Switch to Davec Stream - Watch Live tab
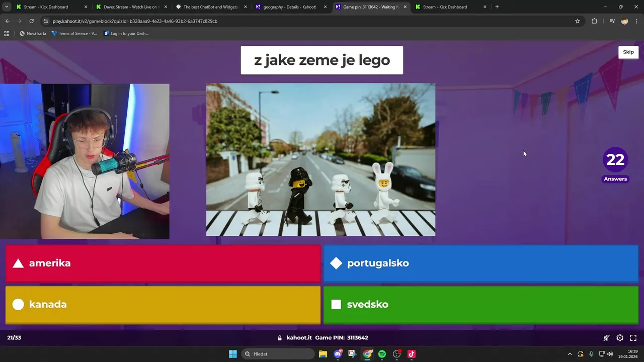 point(131,7)
